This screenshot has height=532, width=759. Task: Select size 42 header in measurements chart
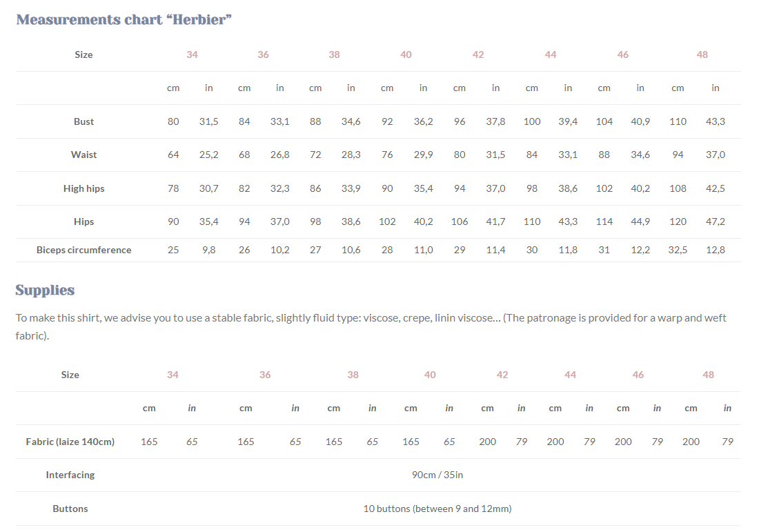pyautogui.click(x=478, y=55)
